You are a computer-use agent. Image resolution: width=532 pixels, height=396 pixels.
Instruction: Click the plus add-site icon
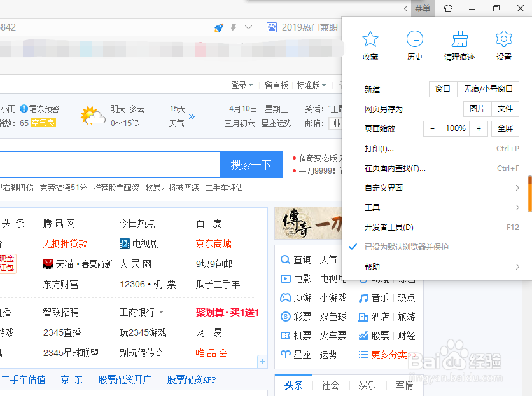coord(262,362)
